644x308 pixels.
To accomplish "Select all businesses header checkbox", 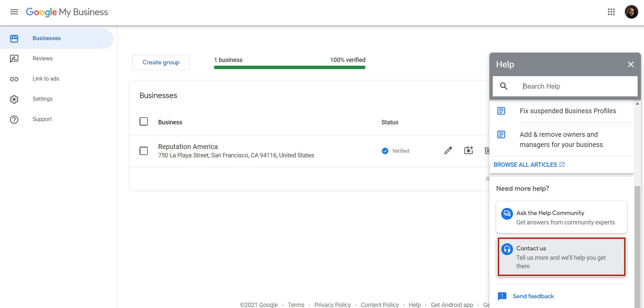I will 144,121.
